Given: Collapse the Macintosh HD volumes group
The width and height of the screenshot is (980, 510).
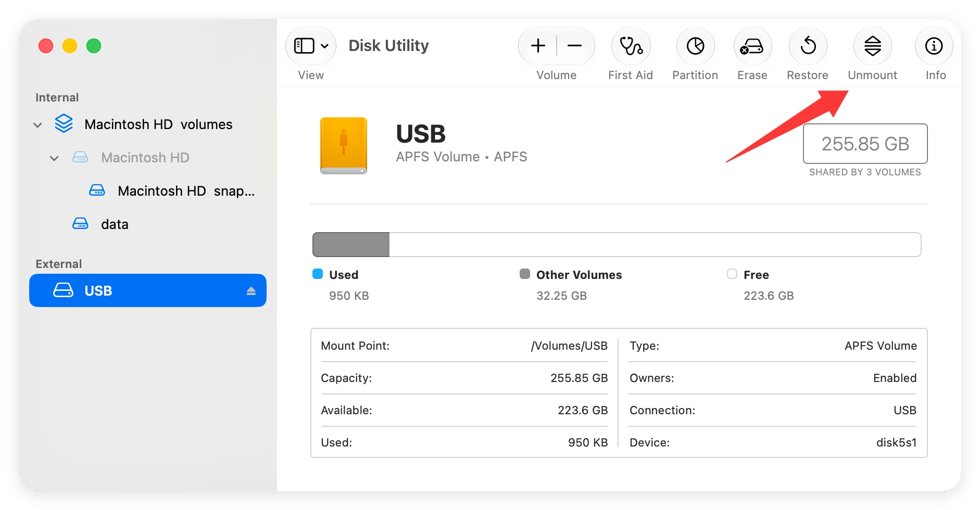Looking at the screenshot, I should pyautogui.click(x=37, y=125).
